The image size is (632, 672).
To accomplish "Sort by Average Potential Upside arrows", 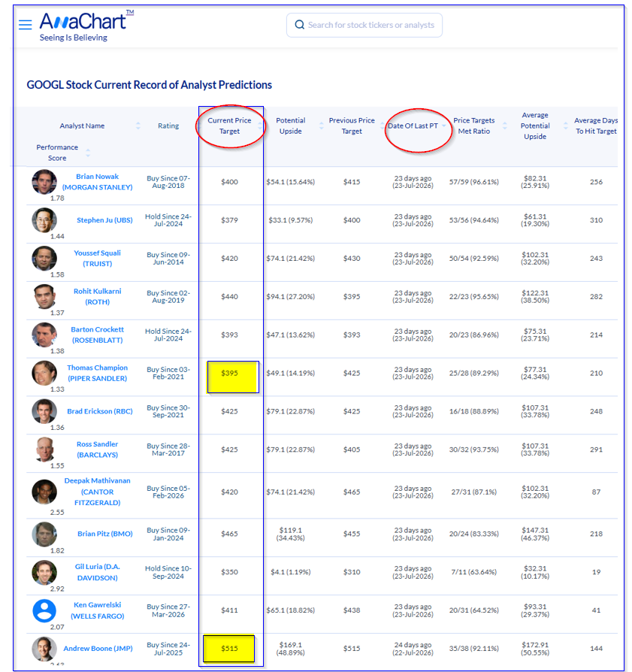I will click(566, 126).
